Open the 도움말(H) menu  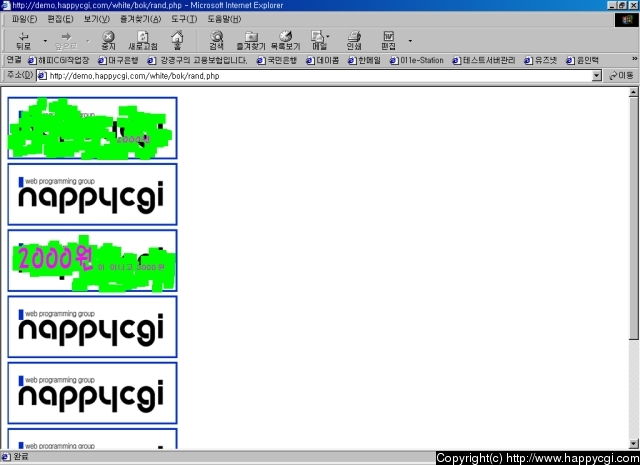224,19
